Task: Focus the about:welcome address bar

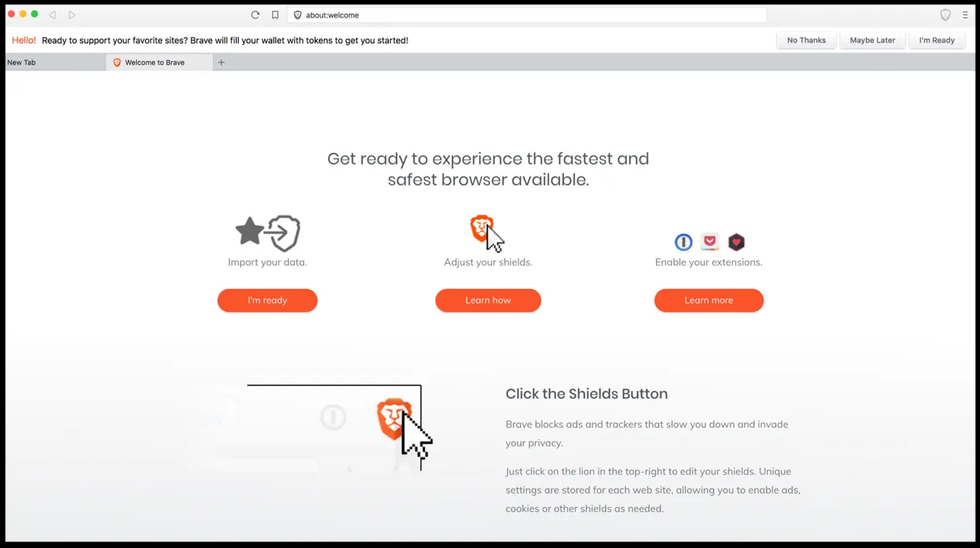Action: coord(527,15)
